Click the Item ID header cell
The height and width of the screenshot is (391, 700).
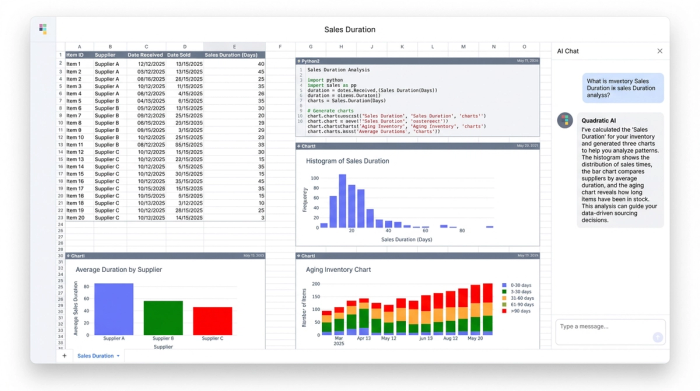click(x=79, y=55)
